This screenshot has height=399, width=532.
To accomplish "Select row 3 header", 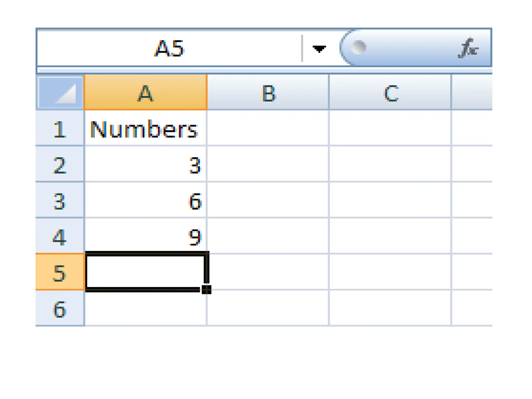I will click(x=60, y=200).
